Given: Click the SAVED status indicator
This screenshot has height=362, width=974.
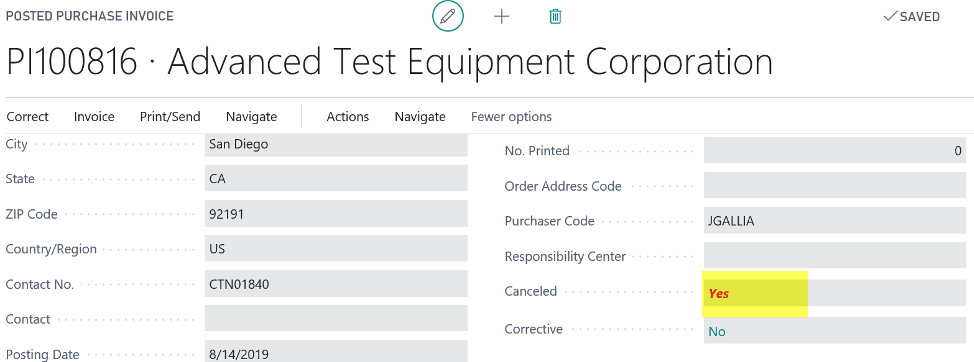Looking at the screenshot, I should click(x=911, y=17).
